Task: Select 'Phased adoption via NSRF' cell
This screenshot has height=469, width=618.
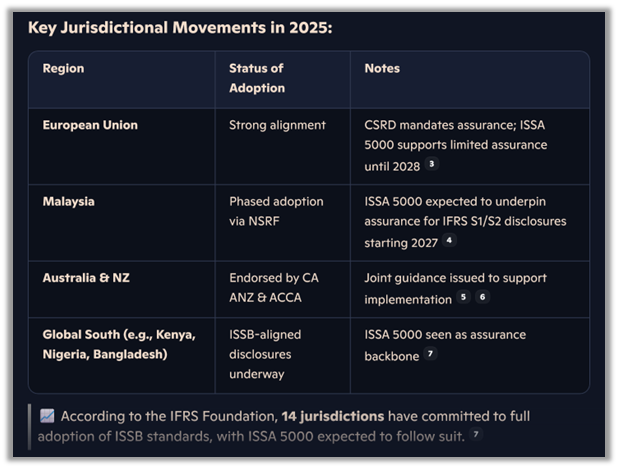Action: pyautogui.click(x=276, y=211)
